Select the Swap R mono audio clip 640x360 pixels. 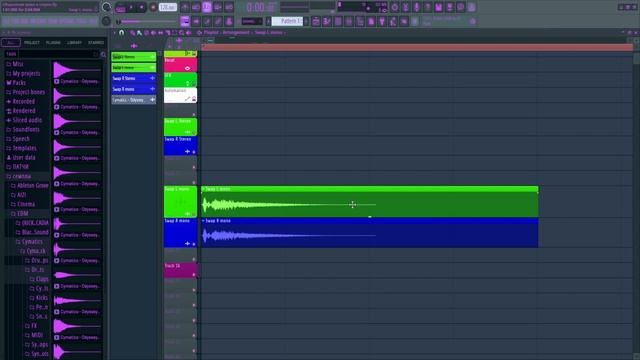369,233
